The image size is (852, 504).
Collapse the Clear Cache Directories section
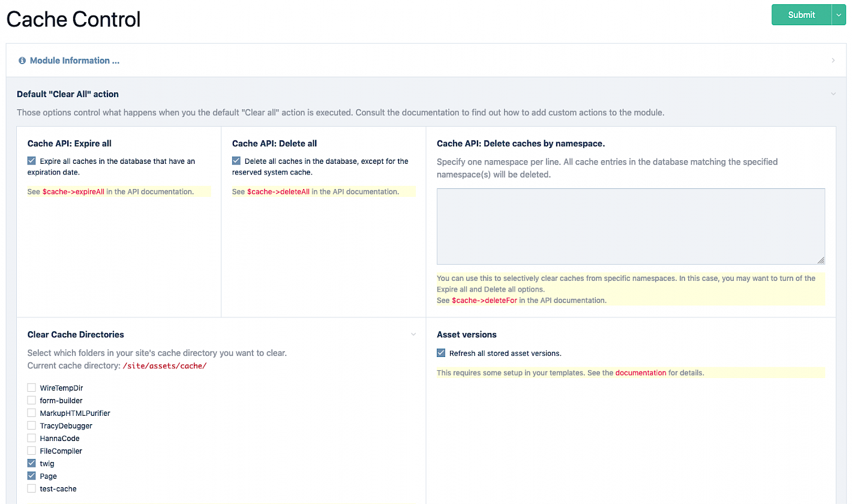click(x=413, y=334)
